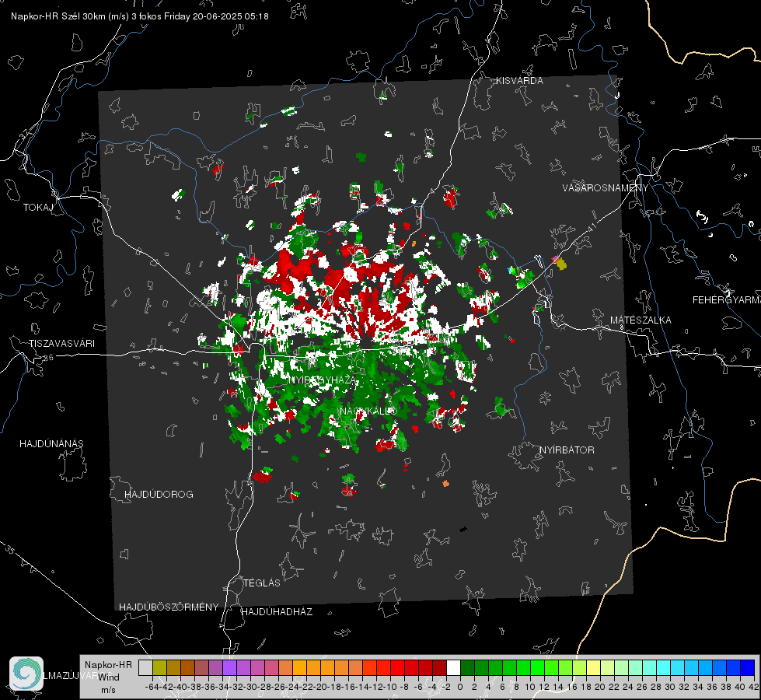Click the HAJDÚNÁNÁS label
Screen dimensions: 761x700
(51, 443)
